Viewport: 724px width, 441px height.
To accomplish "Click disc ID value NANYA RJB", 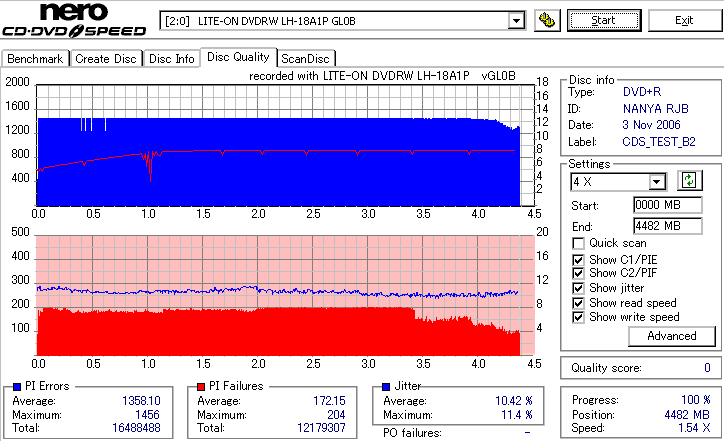I will [656, 109].
